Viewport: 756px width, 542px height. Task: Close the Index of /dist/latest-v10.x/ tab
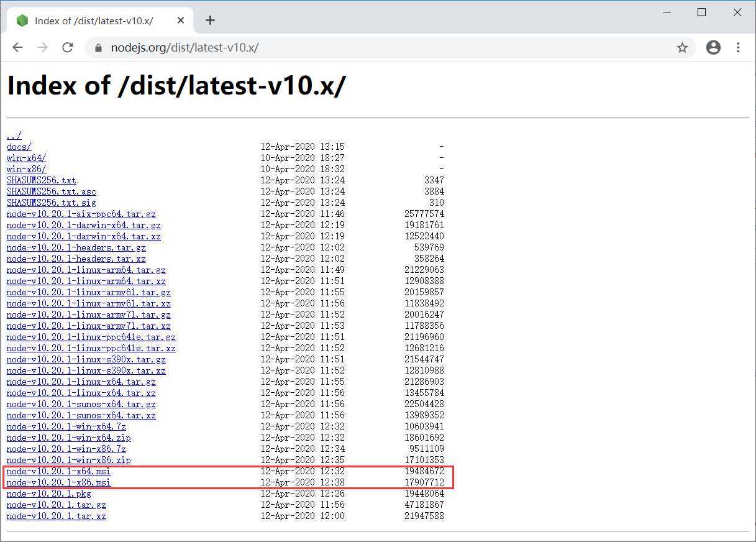coord(181,21)
